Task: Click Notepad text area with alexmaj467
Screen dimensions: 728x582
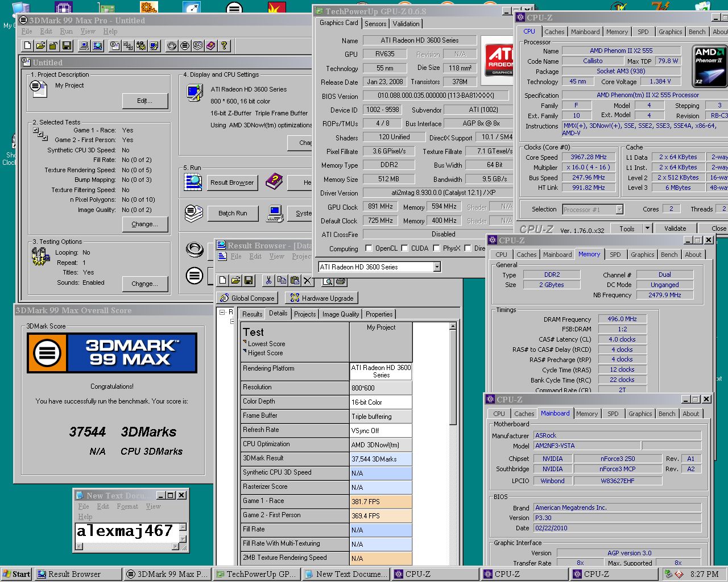Action: click(127, 532)
